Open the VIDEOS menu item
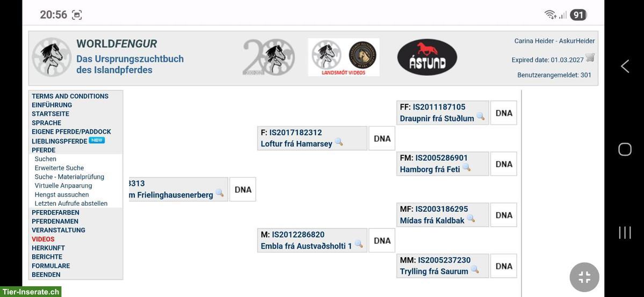Image resolution: width=644 pixels, height=297 pixels. pos(43,239)
